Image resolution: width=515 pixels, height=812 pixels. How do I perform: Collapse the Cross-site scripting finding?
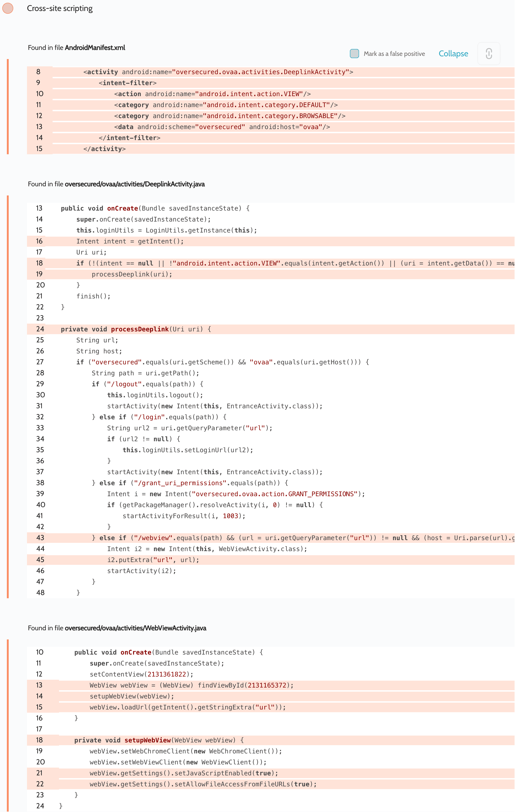point(453,54)
